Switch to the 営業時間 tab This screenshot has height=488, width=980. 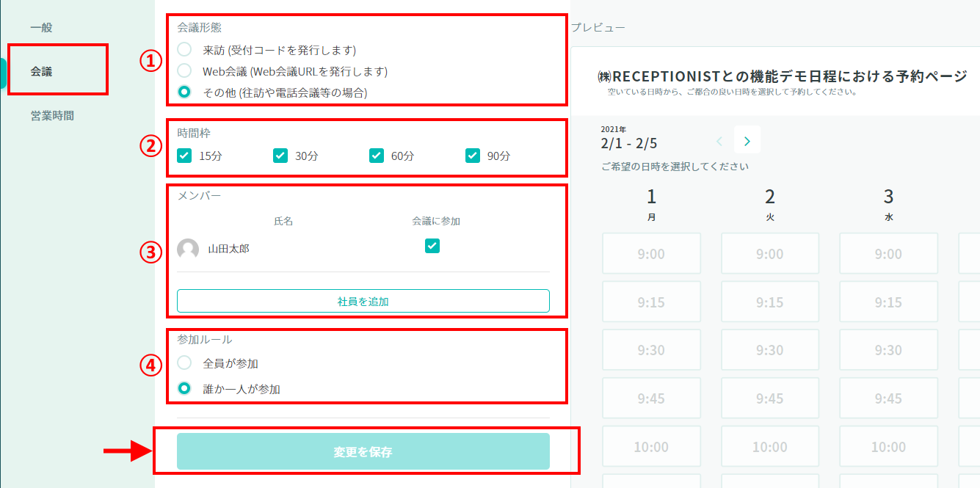click(52, 115)
